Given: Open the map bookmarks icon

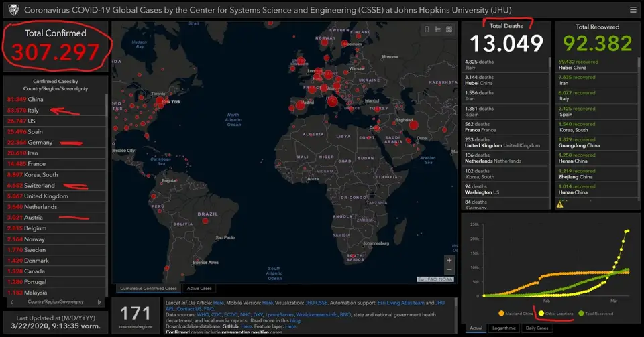Looking at the screenshot, I should [x=427, y=29].
